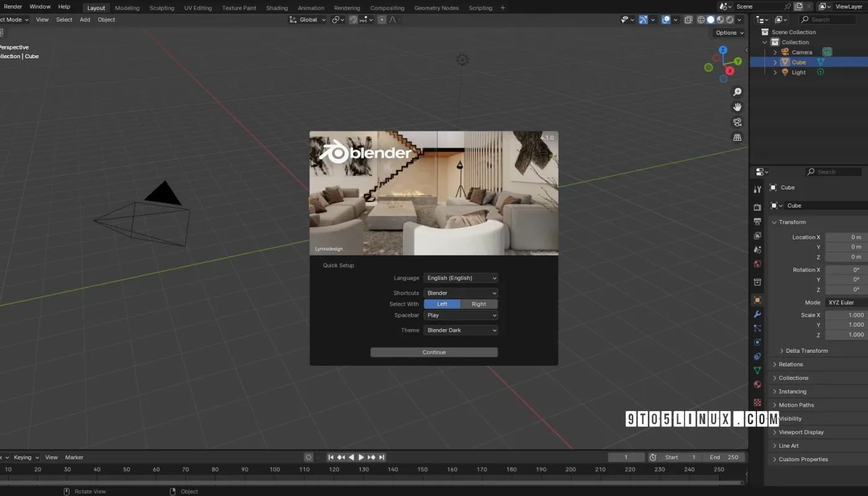Screen dimensions: 868x496
Task: Toggle show gizmos button
Action: coord(644,20)
